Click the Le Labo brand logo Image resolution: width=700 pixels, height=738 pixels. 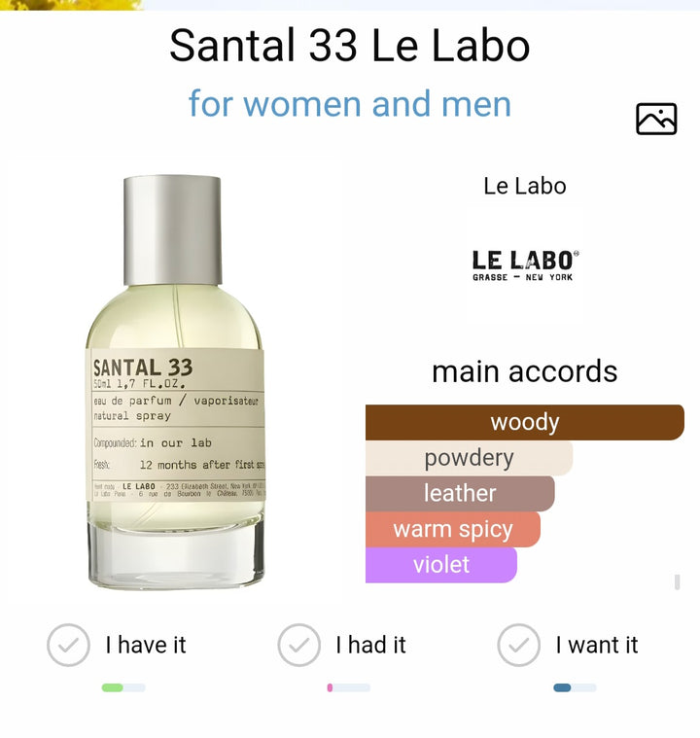[525, 265]
